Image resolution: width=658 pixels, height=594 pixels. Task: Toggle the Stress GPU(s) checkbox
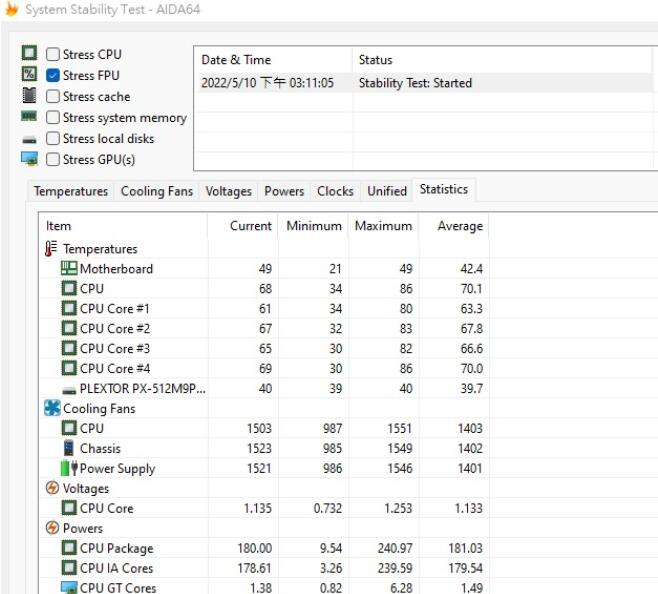[53, 160]
